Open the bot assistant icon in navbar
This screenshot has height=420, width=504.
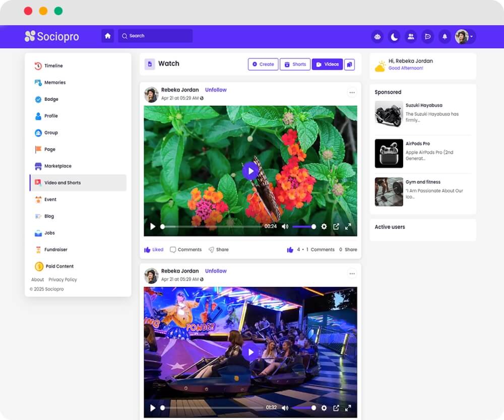(377, 37)
